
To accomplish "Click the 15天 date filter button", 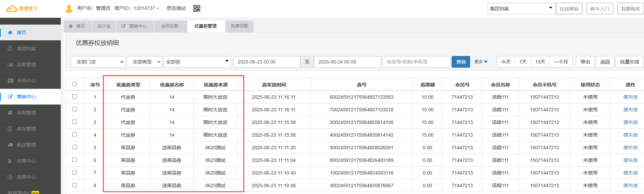I will (540, 62).
